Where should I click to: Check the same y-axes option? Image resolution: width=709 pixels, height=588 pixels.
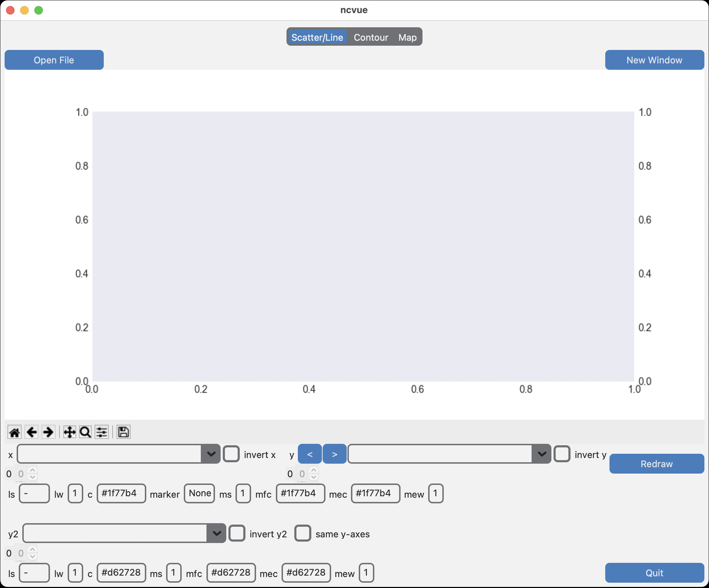tap(303, 533)
